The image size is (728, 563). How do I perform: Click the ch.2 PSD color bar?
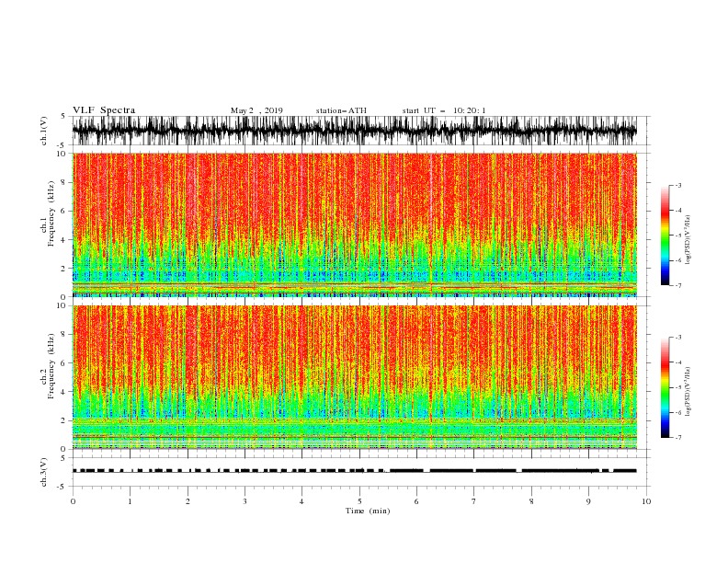[x=665, y=387]
